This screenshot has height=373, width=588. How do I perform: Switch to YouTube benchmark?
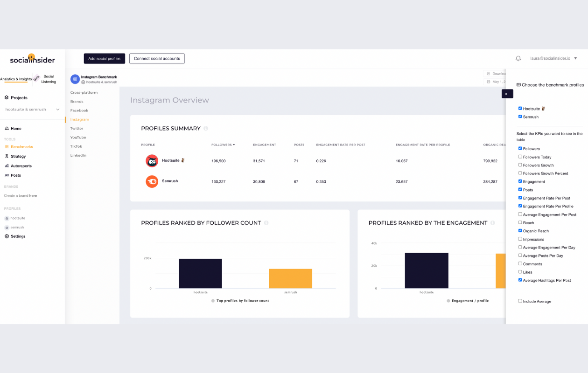coord(78,138)
